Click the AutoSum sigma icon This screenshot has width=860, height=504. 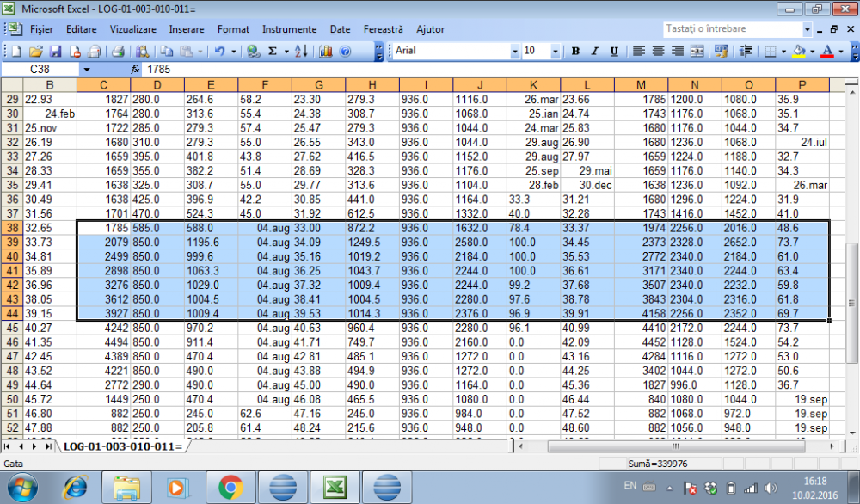point(273,51)
